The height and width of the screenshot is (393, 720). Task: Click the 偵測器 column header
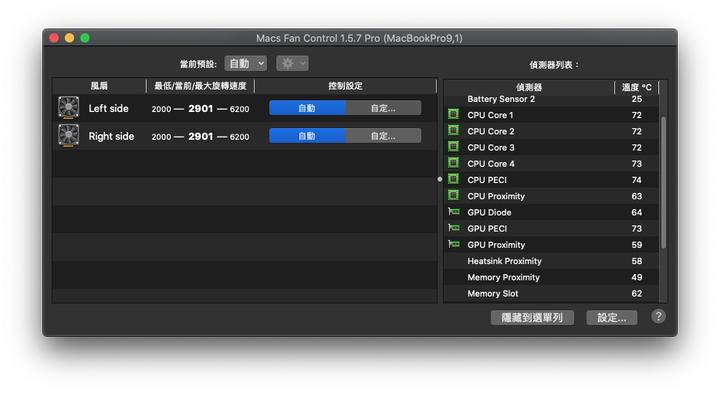[x=529, y=87]
